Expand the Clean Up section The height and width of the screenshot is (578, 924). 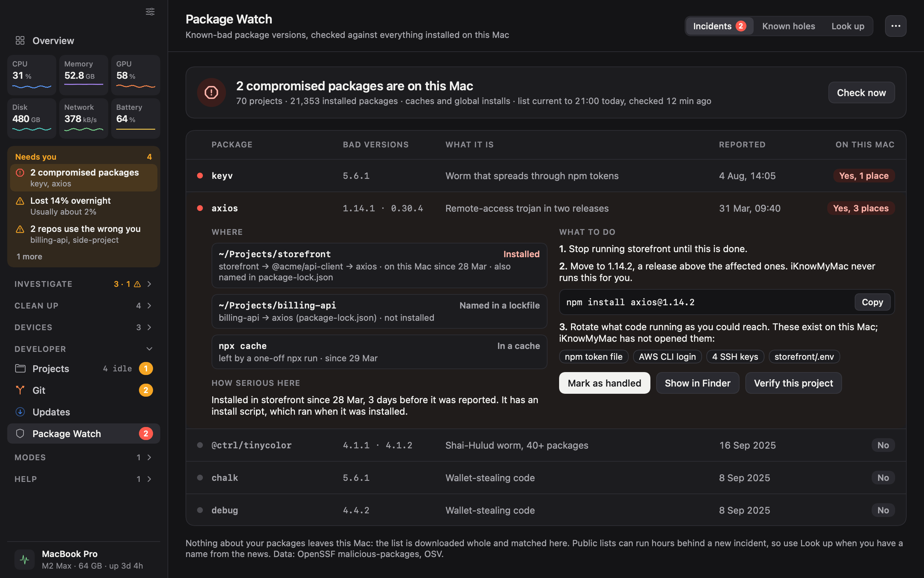(84, 306)
